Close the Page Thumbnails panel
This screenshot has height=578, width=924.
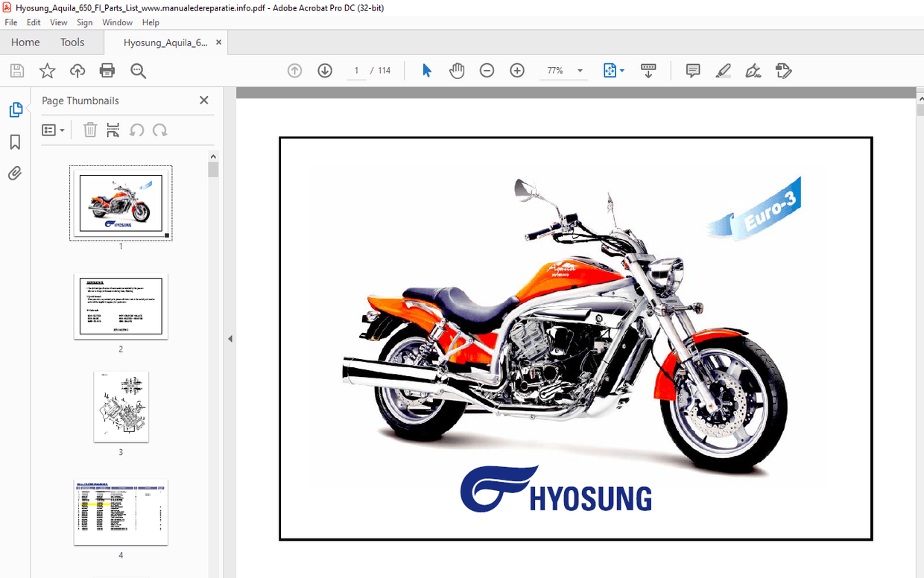point(203,100)
